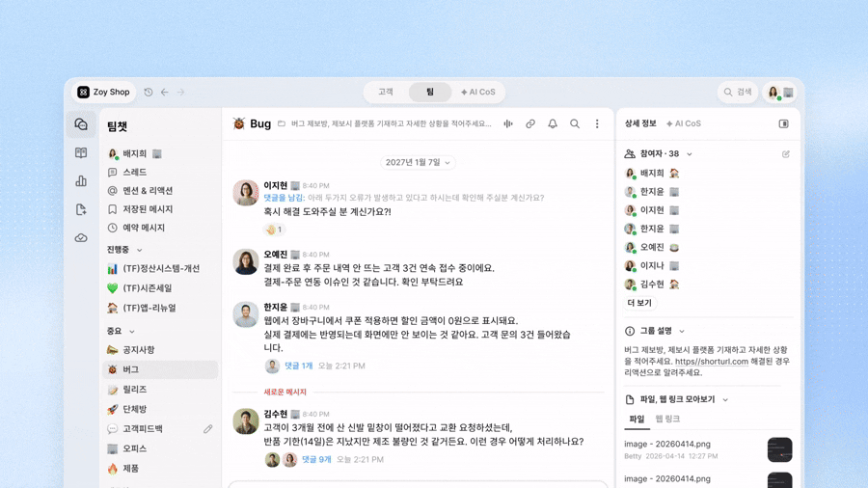Click participant 이지나 in details panel

click(652, 265)
